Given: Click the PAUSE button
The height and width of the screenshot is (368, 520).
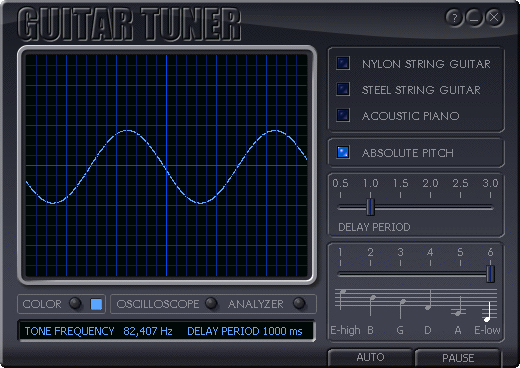Looking at the screenshot, I should point(458,358).
